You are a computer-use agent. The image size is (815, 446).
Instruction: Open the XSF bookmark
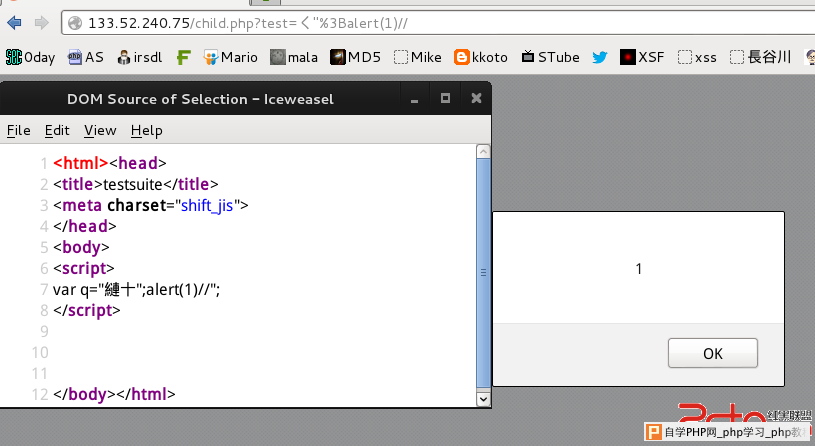click(642, 57)
